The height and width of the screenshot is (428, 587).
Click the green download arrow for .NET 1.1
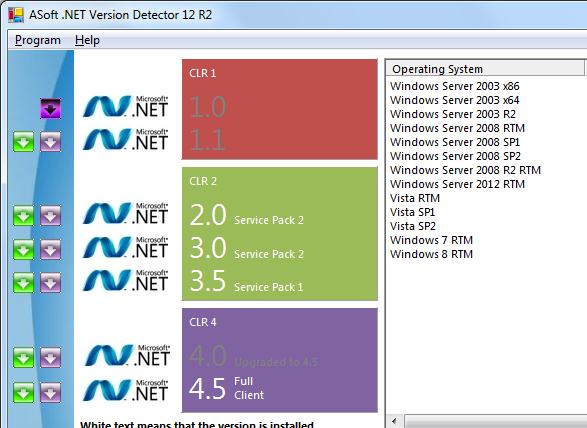tap(24, 142)
